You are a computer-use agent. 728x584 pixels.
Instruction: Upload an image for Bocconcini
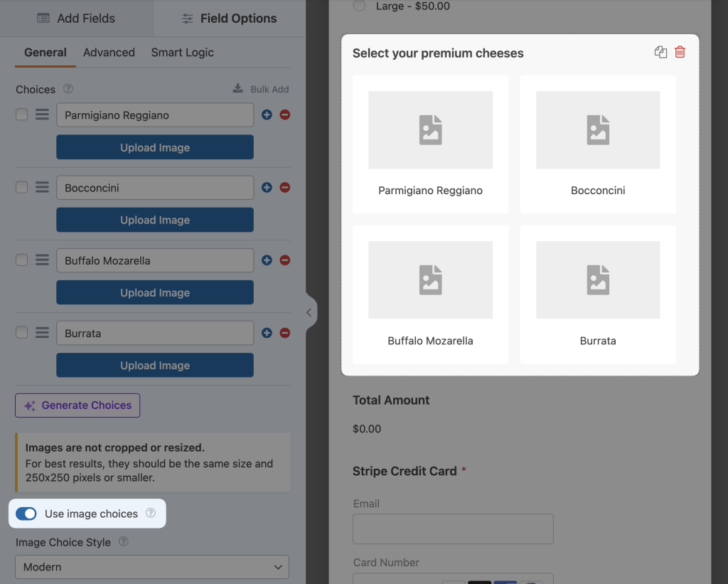pyautogui.click(x=154, y=220)
